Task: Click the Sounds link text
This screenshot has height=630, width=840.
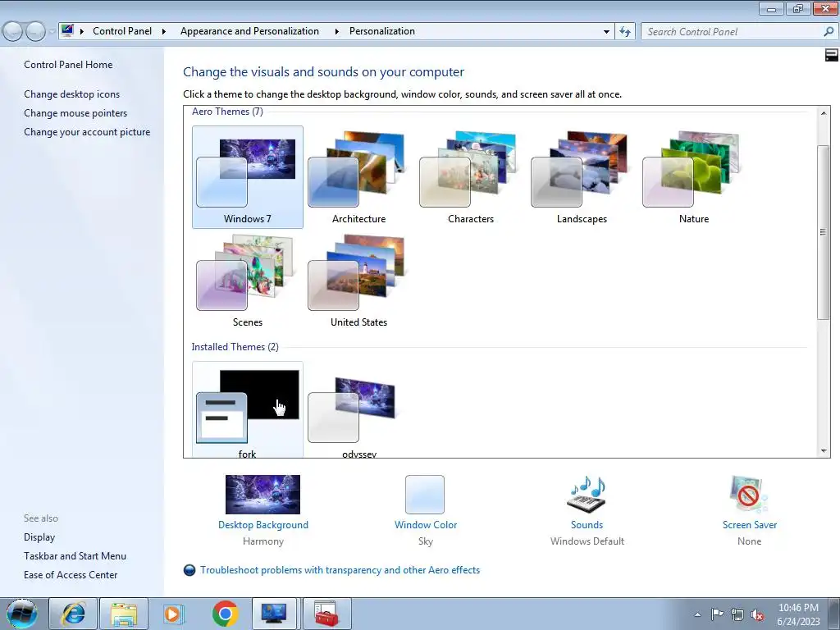Action: click(587, 525)
